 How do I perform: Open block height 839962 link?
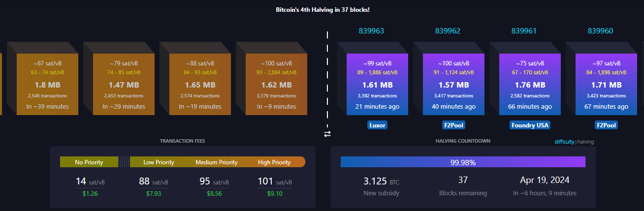point(448,31)
